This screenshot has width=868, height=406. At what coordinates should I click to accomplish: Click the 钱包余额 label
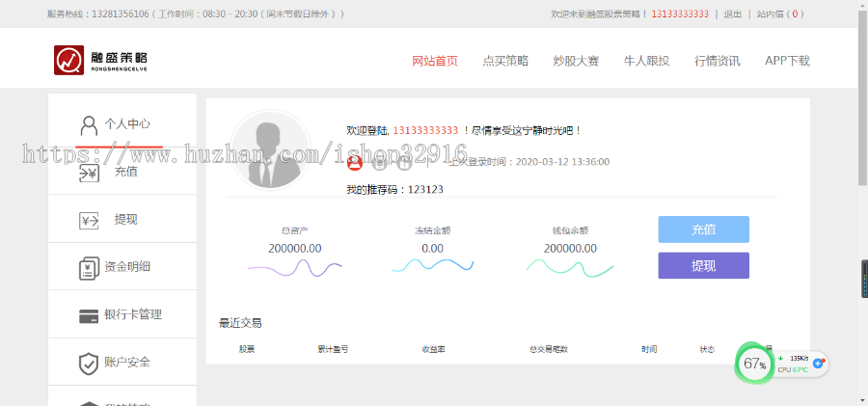coord(570,230)
